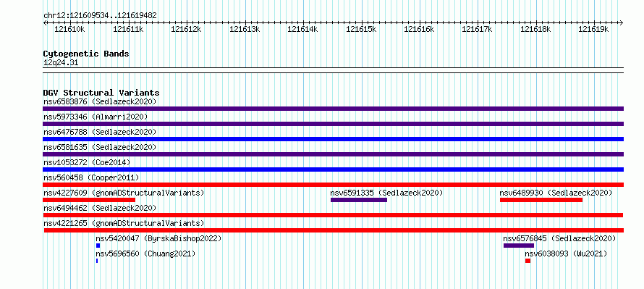Viewport: 644px width, 289px height.
Task: Select the nsv6494462 red variant bar
Action: [x=333, y=215]
